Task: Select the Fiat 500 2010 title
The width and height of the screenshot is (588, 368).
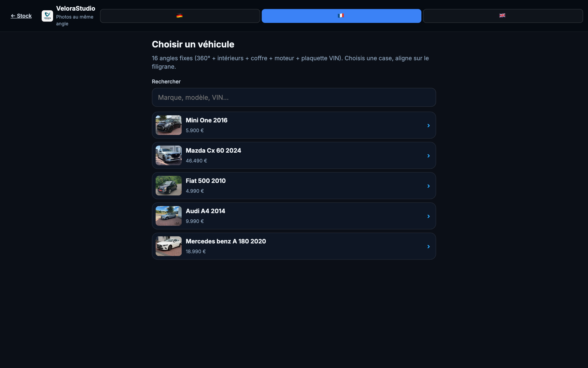Action: click(206, 181)
